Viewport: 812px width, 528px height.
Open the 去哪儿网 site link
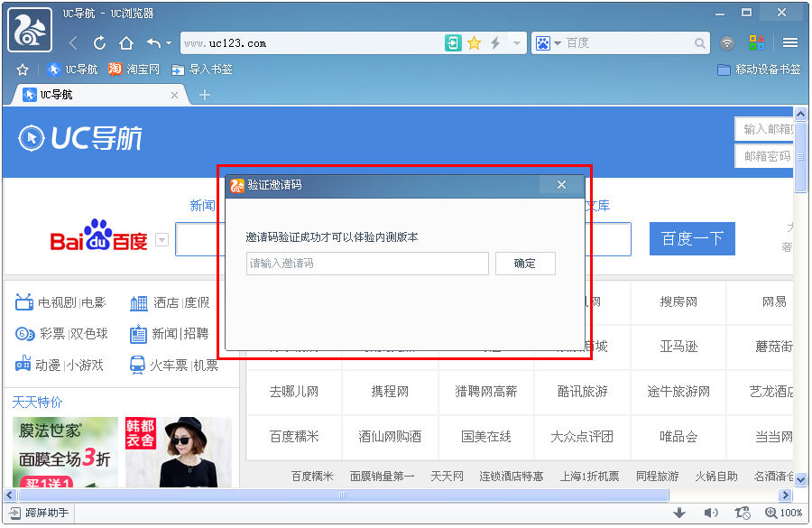click(x=293, y=392)
